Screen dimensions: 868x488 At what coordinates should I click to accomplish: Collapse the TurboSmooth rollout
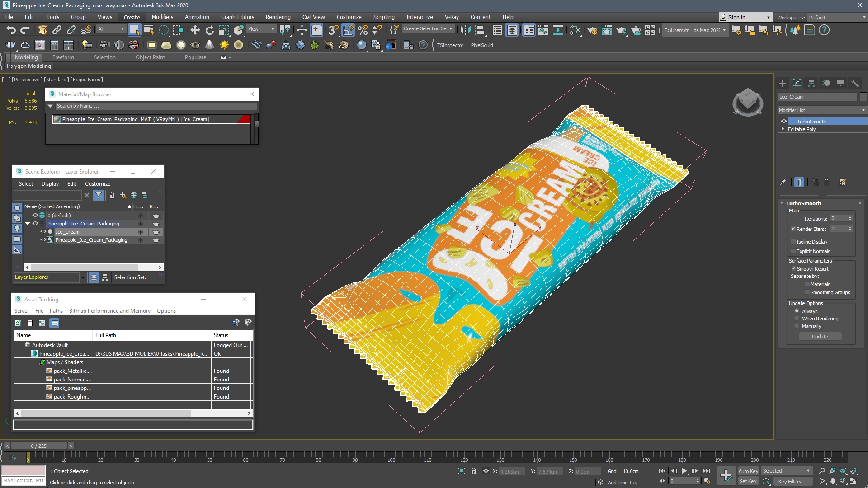pos(782,203)
